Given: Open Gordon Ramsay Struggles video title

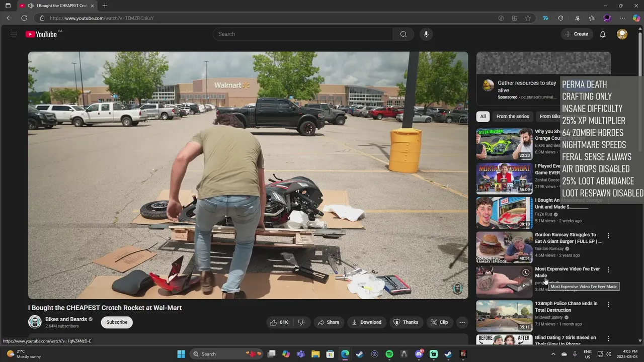Looking at the screenshot, I should (568, 238).
